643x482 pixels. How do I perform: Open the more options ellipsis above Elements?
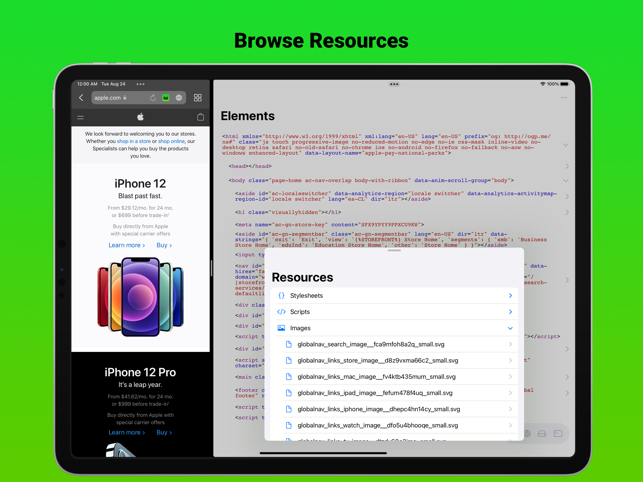(564, 98)
